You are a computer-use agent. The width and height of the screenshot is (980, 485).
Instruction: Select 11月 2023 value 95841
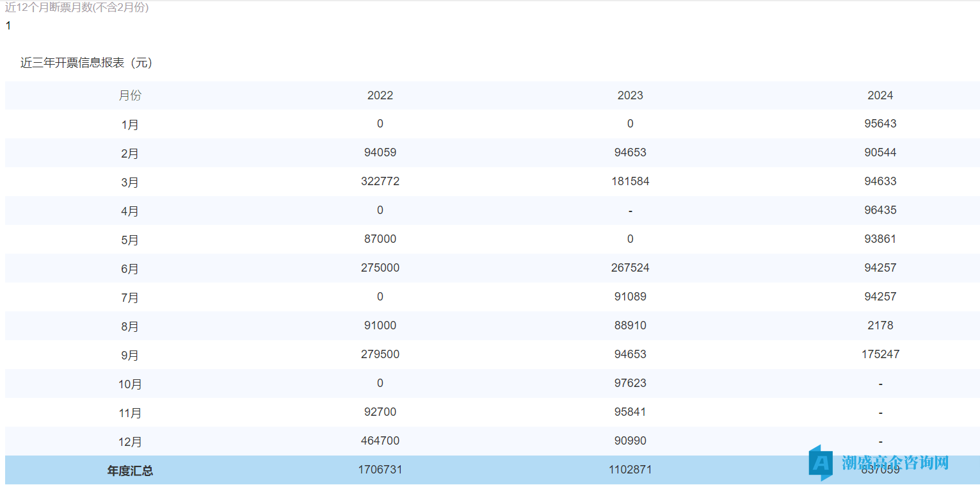631,412
